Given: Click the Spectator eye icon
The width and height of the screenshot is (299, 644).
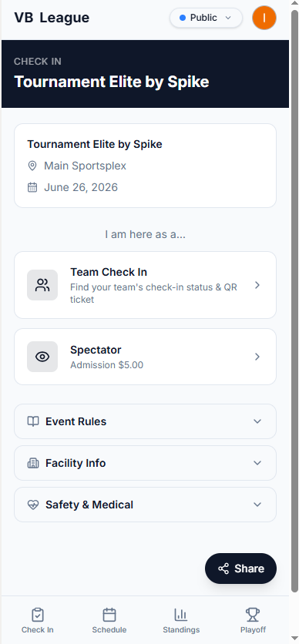Looking at the screenshot, I should [x=42, y=357].
